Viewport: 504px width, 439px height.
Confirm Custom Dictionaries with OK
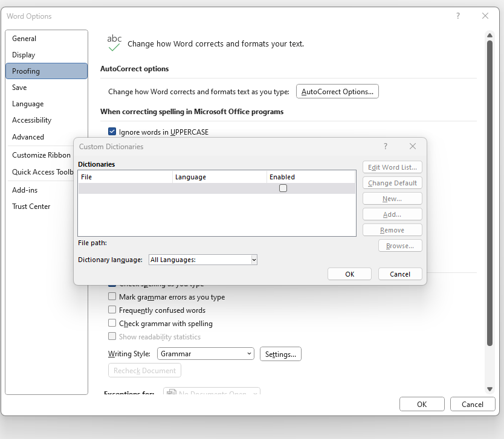pos(349,274)
